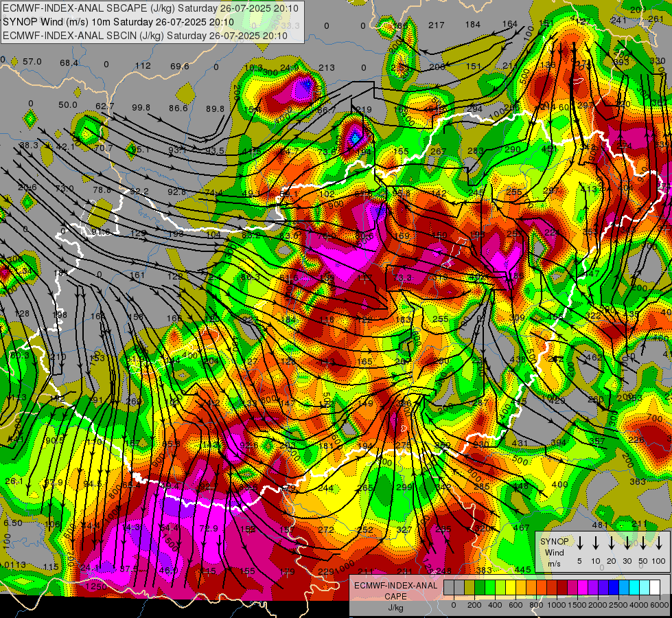
Task: Pick the white swatch at 6000 tick
Action: point(655,587)
